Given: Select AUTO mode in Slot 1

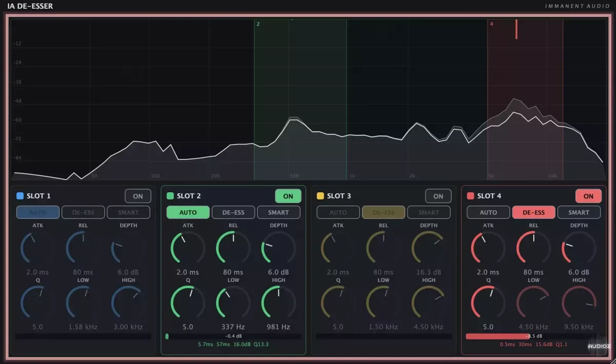Looking at the screenshot, I should coord(38,212).
